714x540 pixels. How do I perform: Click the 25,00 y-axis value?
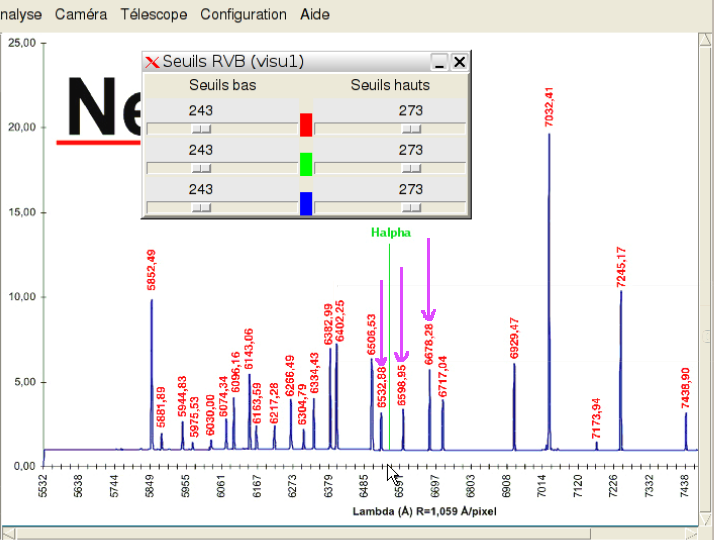[22, 43]
